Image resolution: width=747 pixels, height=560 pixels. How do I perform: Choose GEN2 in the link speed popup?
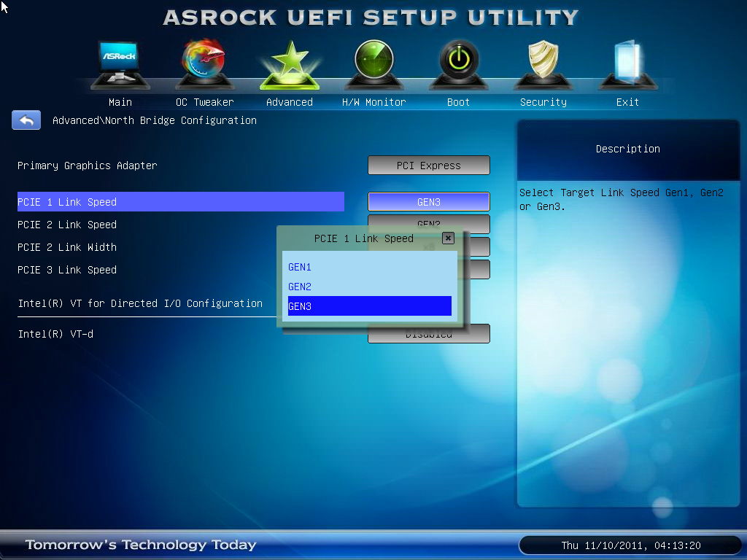370,287
